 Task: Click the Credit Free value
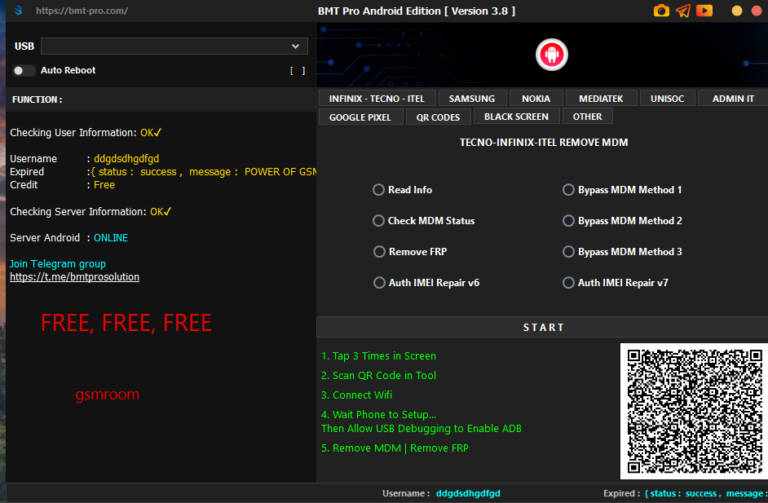(x=104, y=185)
